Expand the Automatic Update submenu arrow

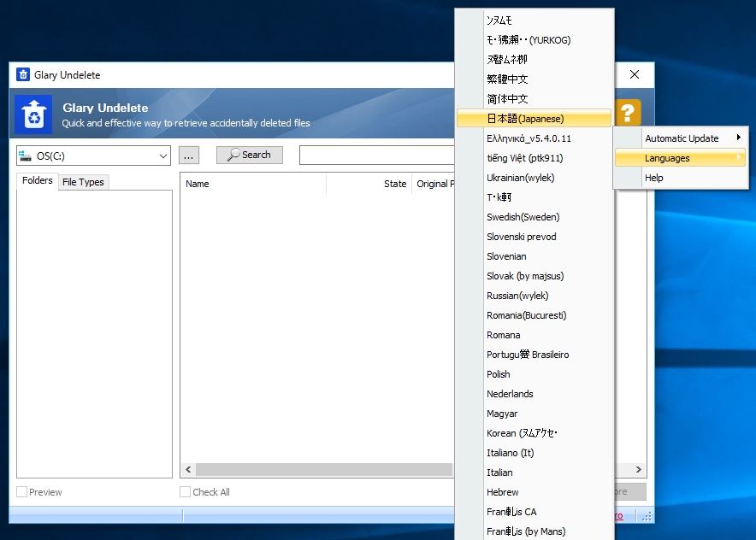click(738, 138)
